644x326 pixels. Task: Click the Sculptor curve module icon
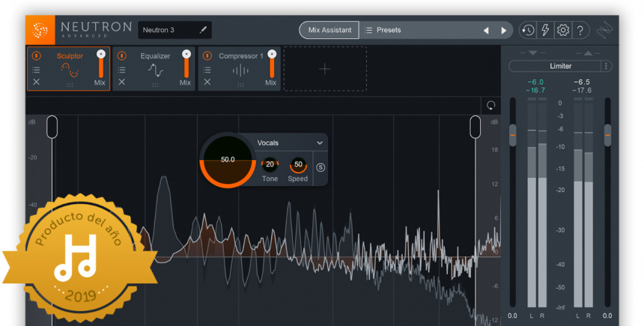coord(70,70)
